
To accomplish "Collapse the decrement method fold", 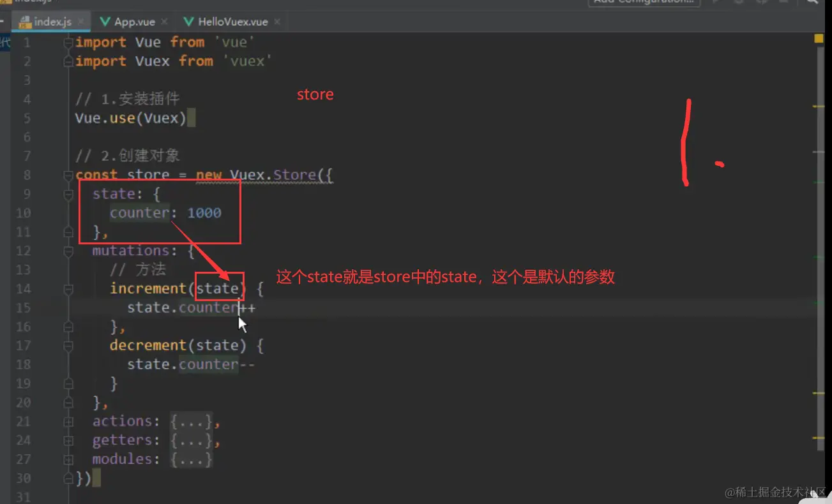I will pyautogui.click(x=69, y=346).
